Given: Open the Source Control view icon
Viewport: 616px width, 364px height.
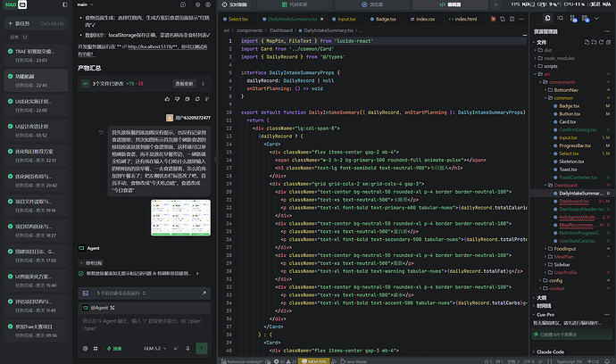Looking at the screenshot, I should [573, 19].
